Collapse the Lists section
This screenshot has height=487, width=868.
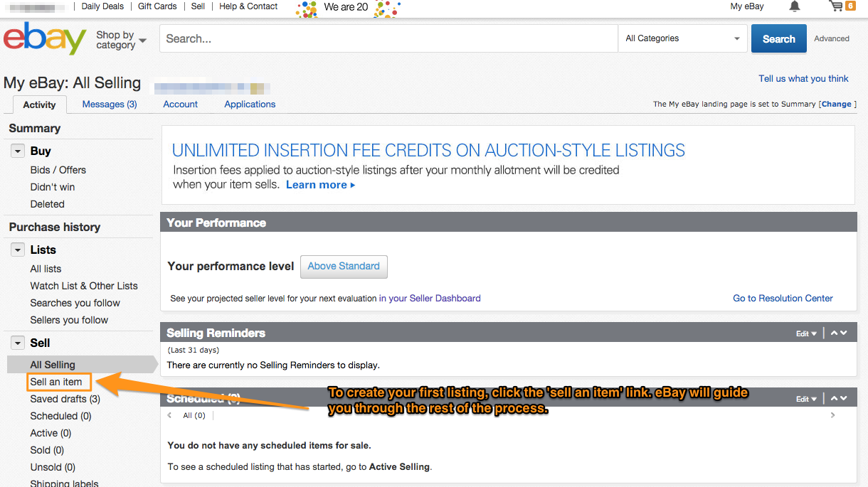click(x=18, y=250)
